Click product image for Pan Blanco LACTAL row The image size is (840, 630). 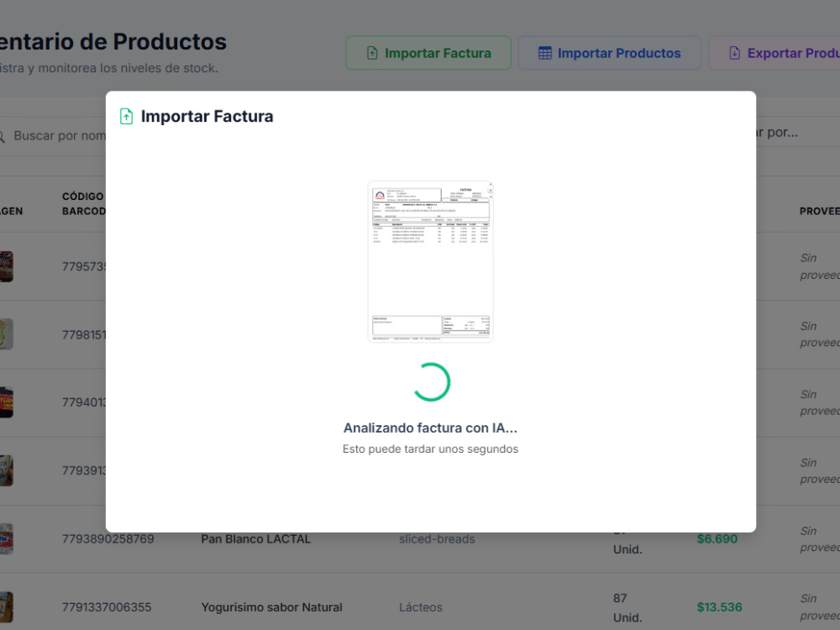point(7,539)
